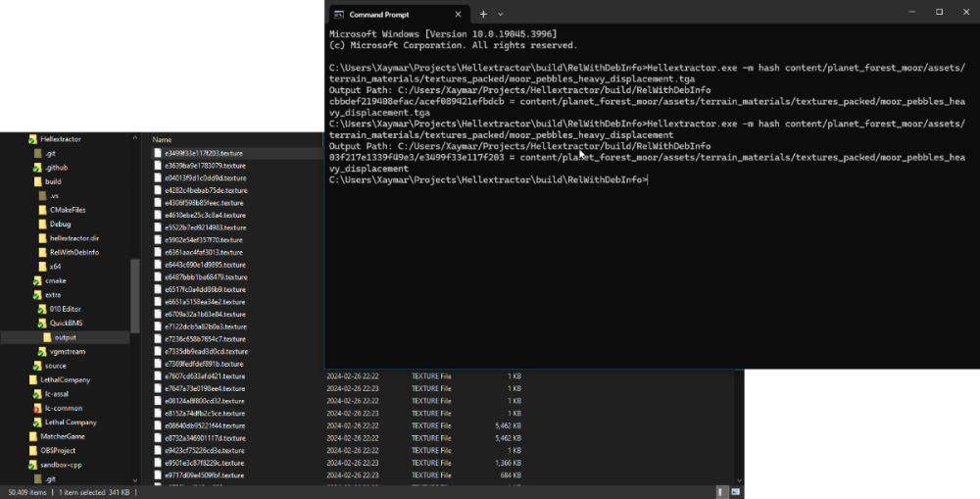Switch to details view layout icon
This screenshot has height=499, width=980.
pyautogui.click(x=723, y=492)
